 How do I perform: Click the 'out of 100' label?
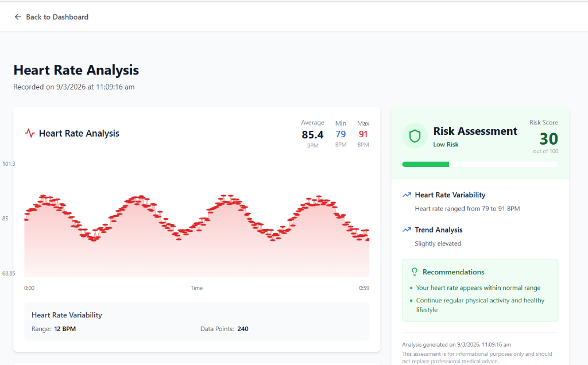546,151
